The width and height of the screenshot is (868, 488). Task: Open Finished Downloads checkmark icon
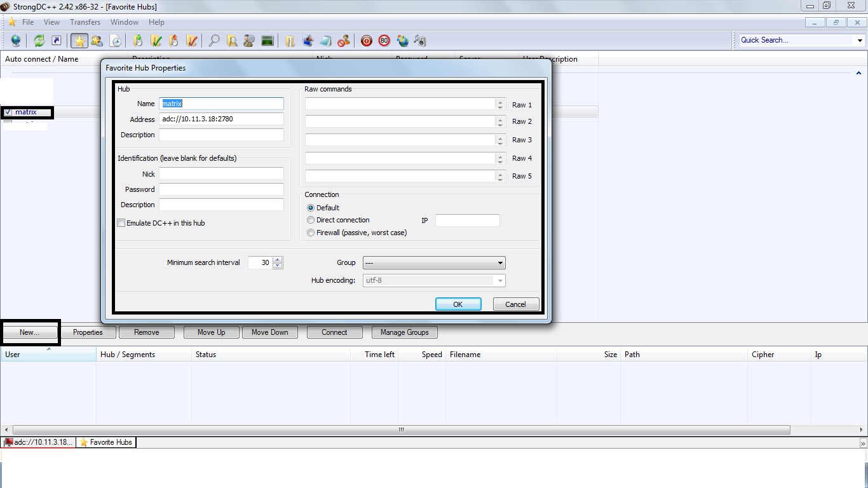(156, 41)
